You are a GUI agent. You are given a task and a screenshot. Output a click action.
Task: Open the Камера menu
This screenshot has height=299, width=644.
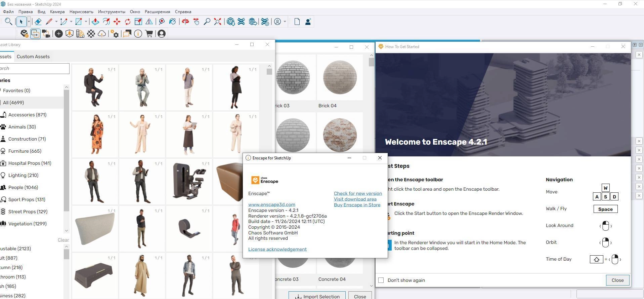coord(57,12)
